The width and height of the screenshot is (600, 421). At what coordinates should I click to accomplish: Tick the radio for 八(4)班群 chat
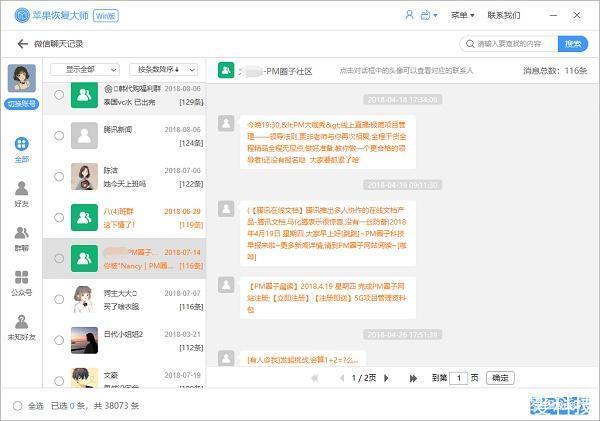[x=59, y=217]
